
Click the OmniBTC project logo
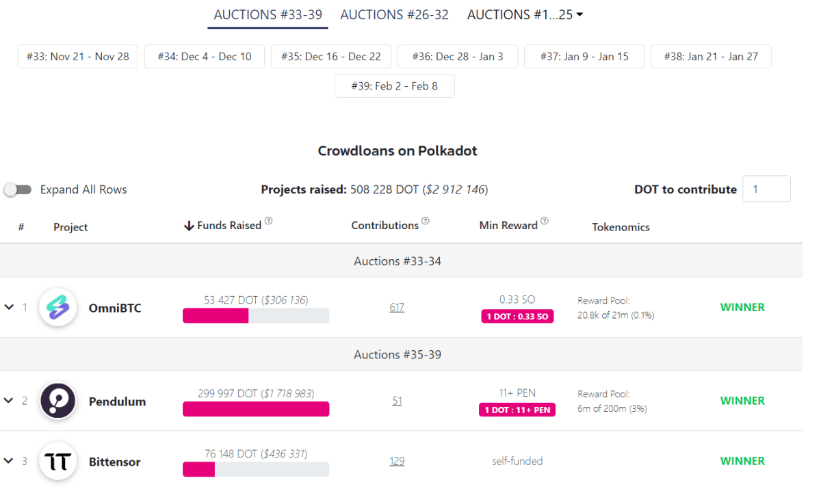[x=57, y=308]
